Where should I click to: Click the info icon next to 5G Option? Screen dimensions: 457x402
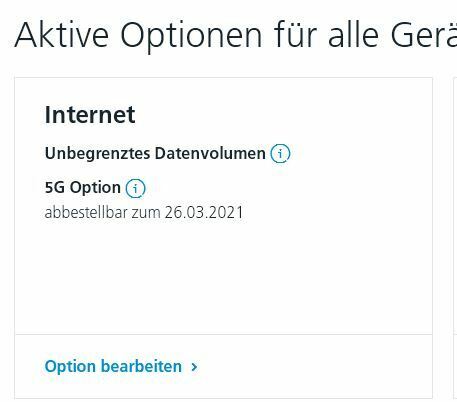(x=135, y=188)
